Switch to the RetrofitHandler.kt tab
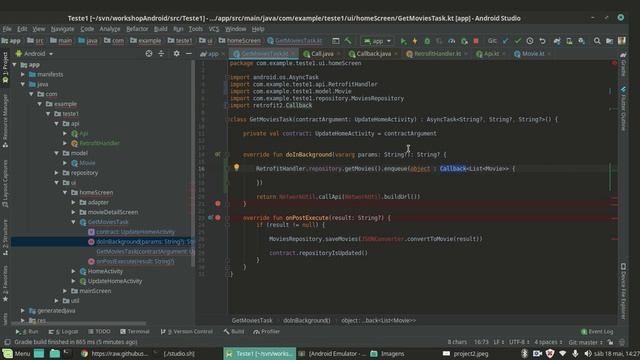 (437, 53)
